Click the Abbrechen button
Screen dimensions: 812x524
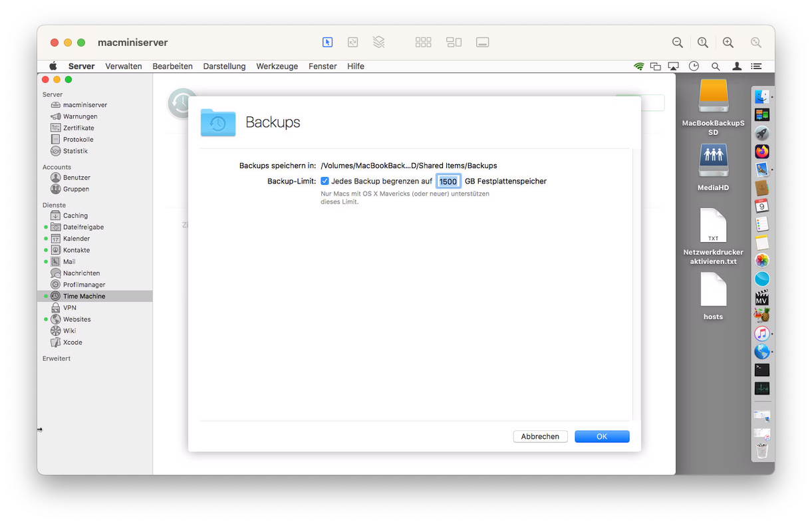coord(540,436)
